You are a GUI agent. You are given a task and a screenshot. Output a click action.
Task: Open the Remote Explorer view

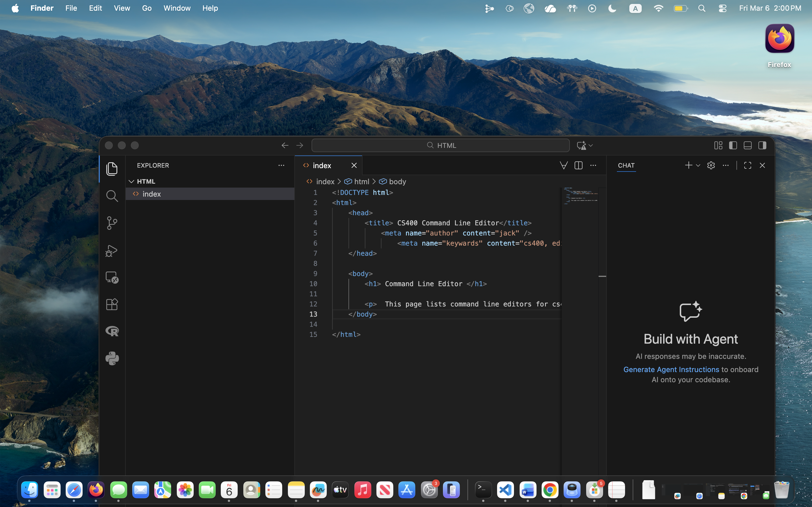tap(112, 277)
